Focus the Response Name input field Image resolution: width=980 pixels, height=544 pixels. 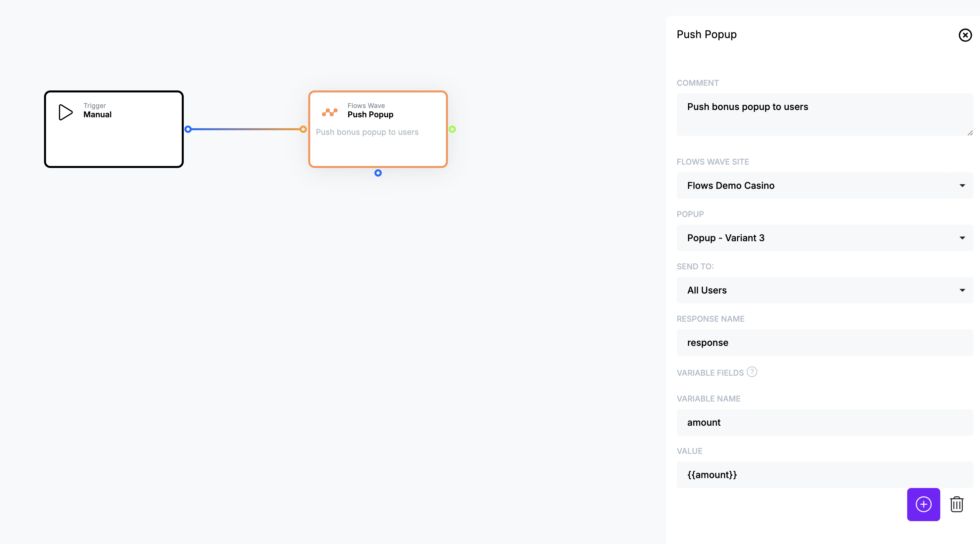click(824, 343)
